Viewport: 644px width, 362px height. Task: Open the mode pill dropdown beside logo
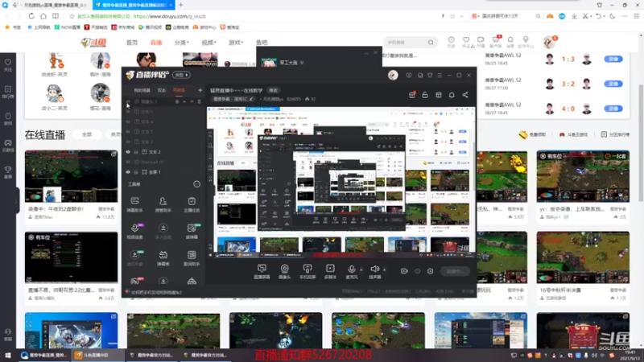coord(181,75)
